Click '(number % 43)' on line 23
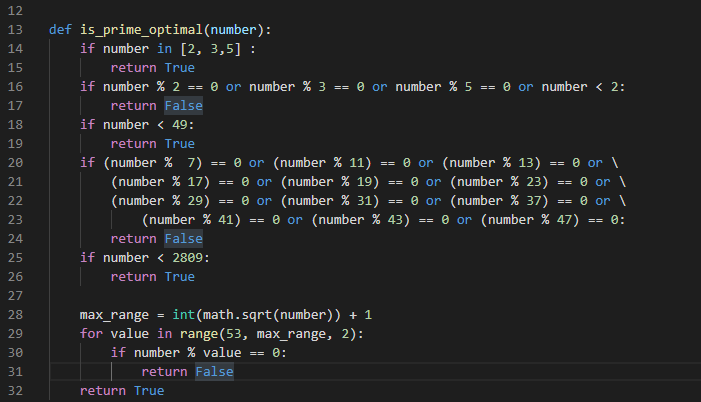 [x=360, y=220]
